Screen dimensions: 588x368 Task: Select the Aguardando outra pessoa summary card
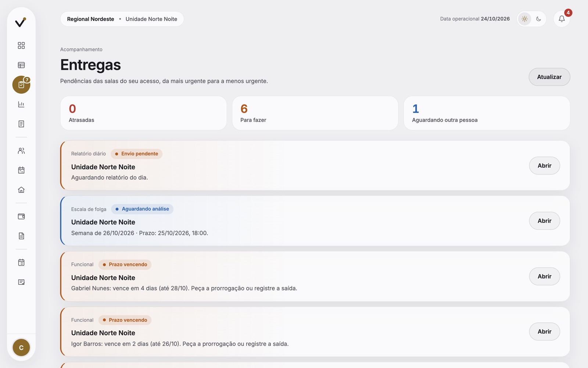(487, 113)
